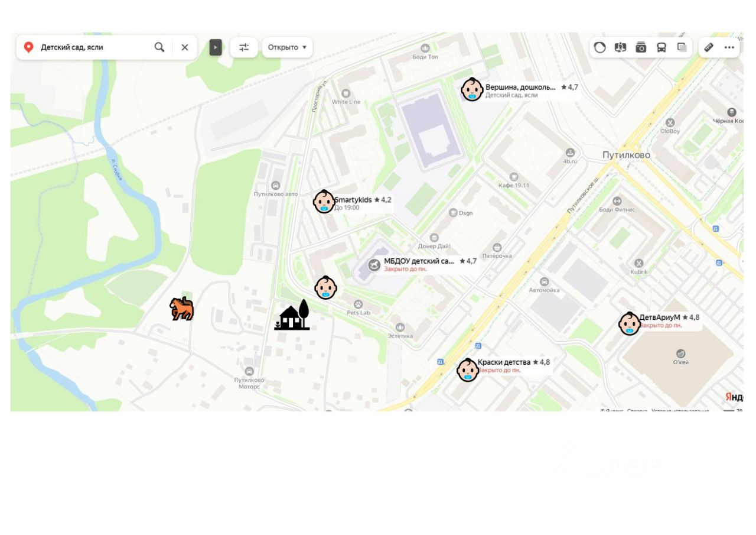Click the Kubrik barbershop icon

(x=638, y=263)
